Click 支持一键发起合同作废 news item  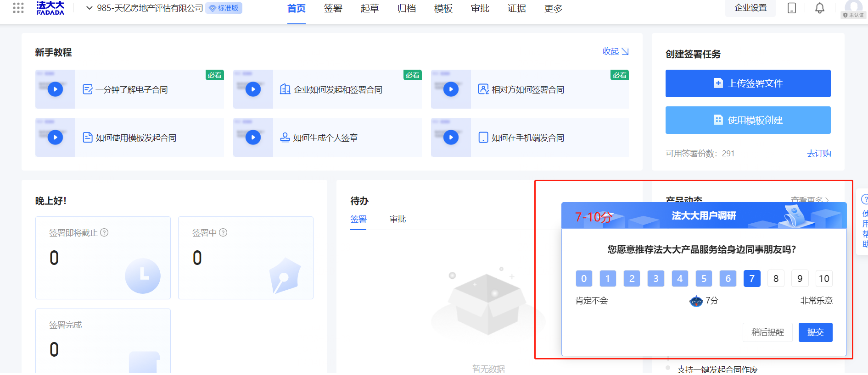(717, 369)
